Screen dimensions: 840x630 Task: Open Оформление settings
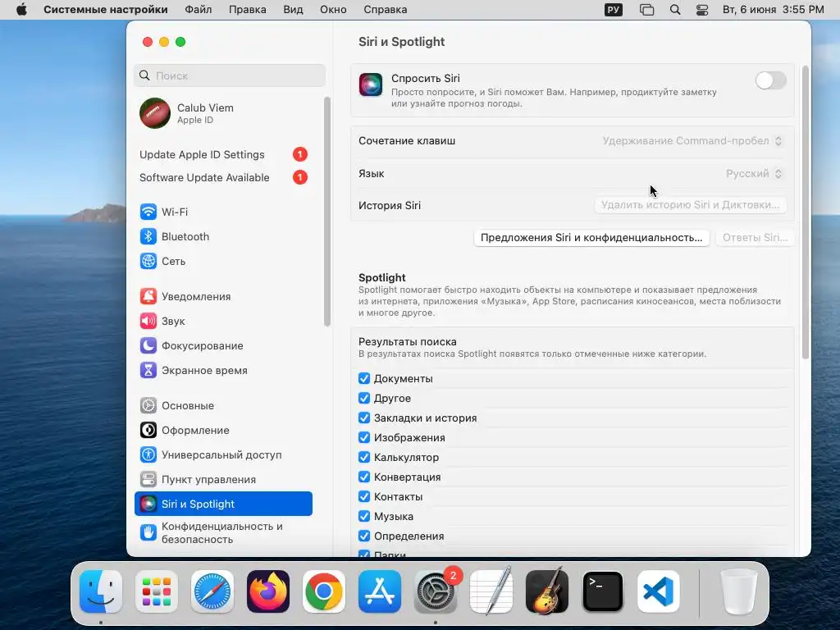[223, 430]
